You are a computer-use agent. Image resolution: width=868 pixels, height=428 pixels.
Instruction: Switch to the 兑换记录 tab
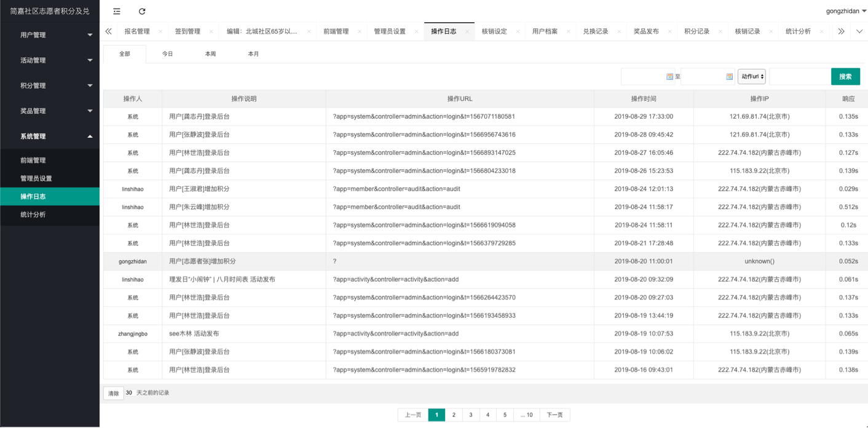click(595, 31)
